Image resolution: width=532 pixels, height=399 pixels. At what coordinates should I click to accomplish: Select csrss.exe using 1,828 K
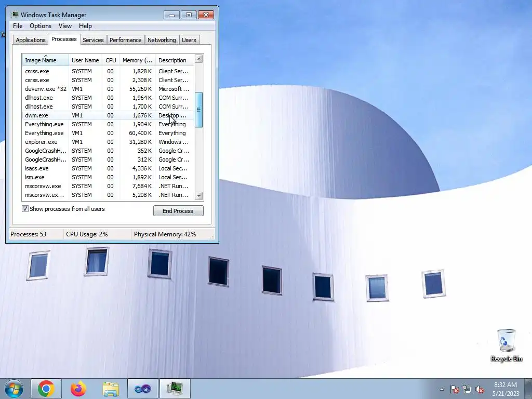108,71
